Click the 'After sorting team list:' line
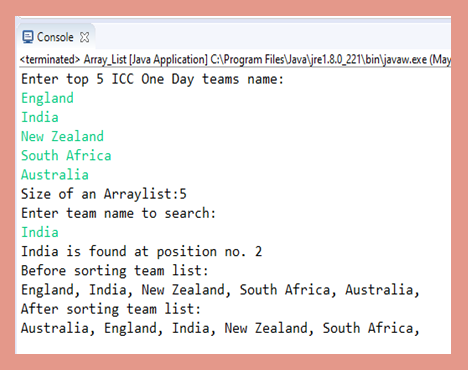Screen dimensions: 468x370 tap(111, 309)
